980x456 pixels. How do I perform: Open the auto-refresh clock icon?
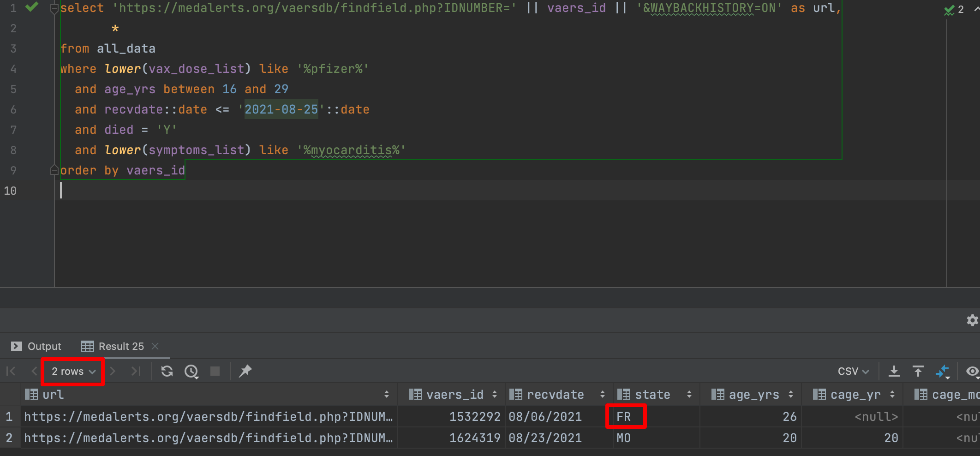(x=191, y=372)
